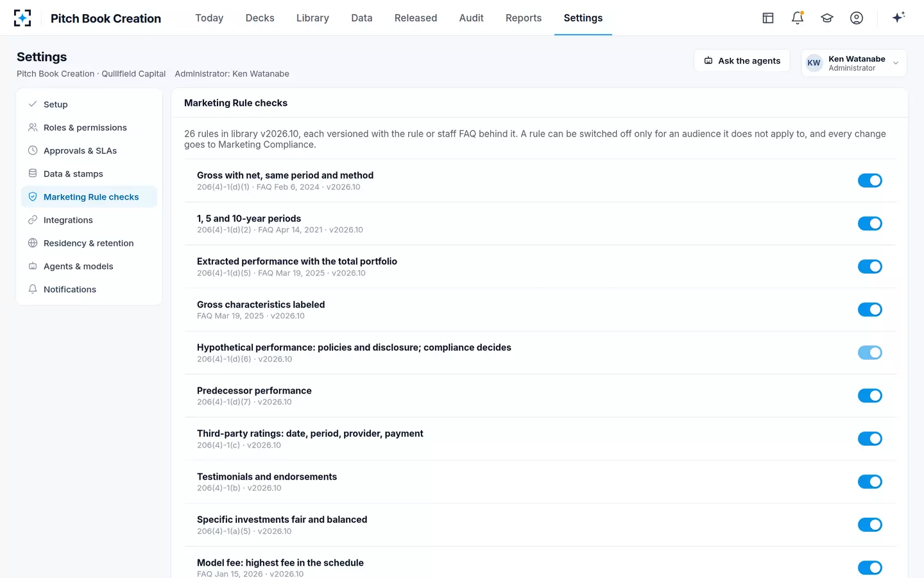Toggle the 1, 5 and 10-year periods rule

coord(870,223)
